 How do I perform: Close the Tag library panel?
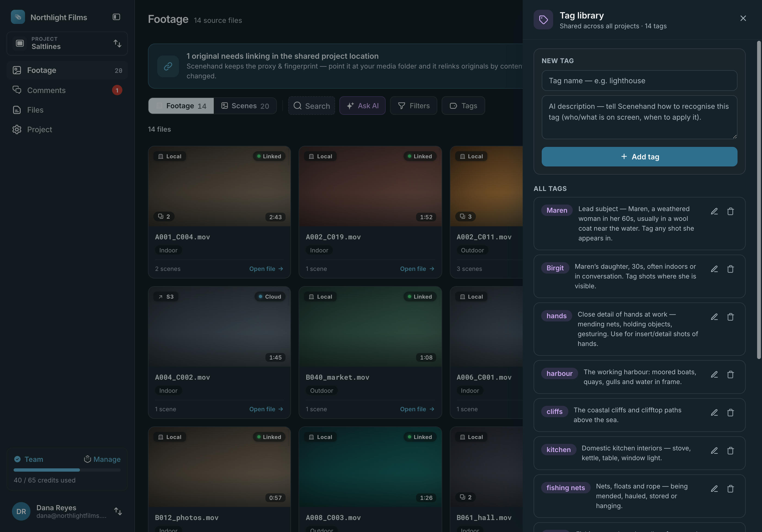click(743, 18)
